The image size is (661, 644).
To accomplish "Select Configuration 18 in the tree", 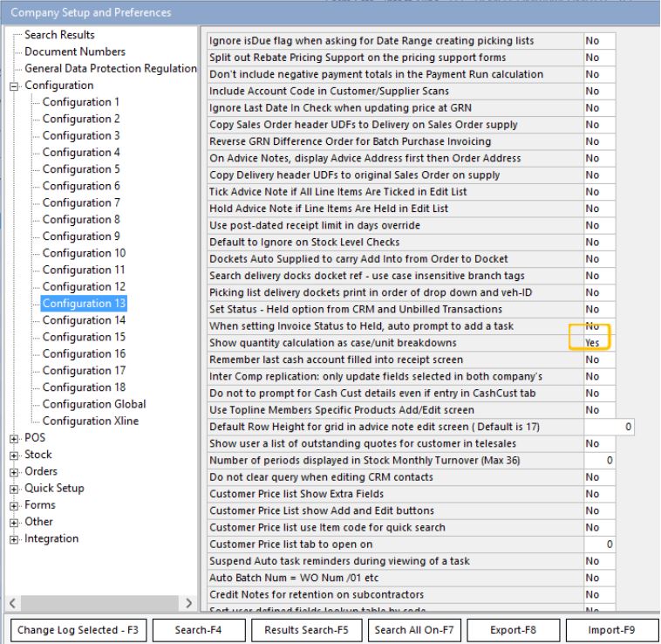I will pos(84,387).
